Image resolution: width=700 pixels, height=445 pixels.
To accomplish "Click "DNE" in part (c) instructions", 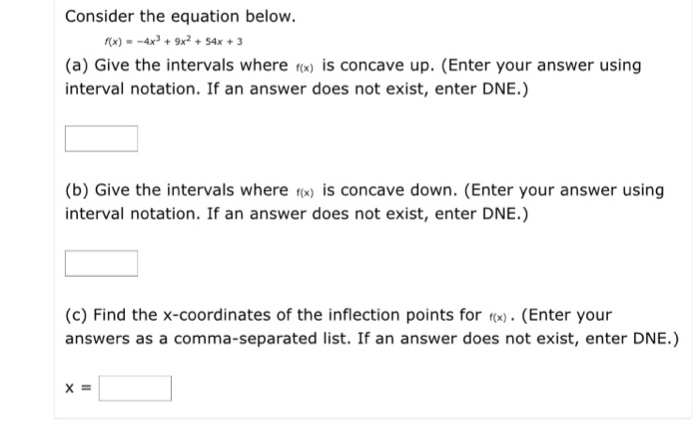I will point(650,339).
